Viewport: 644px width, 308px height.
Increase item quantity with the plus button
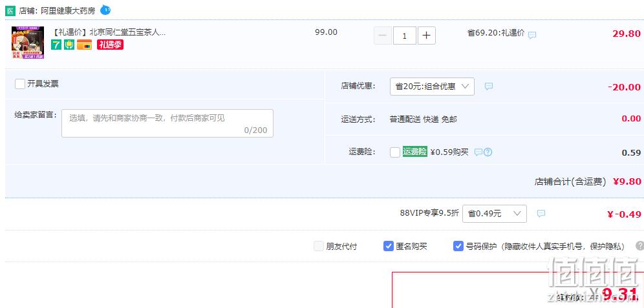point(427,36)
